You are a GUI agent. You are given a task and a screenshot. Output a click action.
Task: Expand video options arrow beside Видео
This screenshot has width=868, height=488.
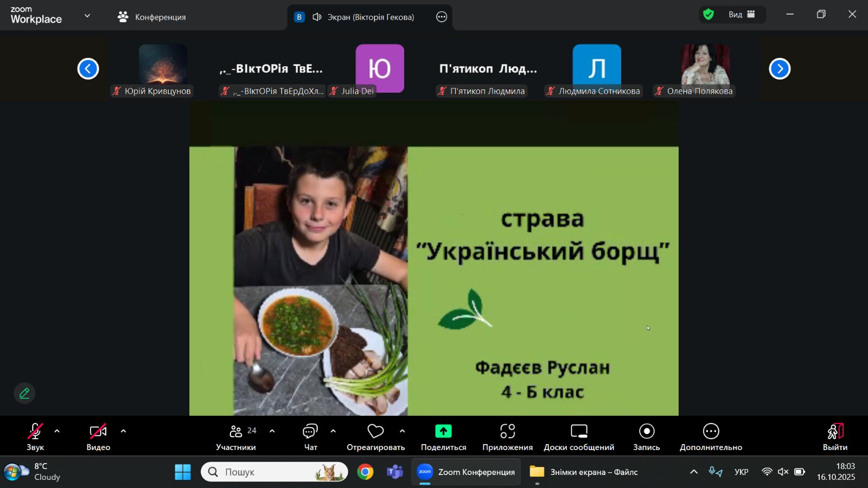(x=123, y=432)
